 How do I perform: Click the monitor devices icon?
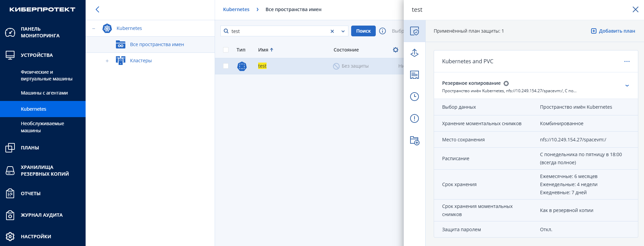click(x=10, y=55)
